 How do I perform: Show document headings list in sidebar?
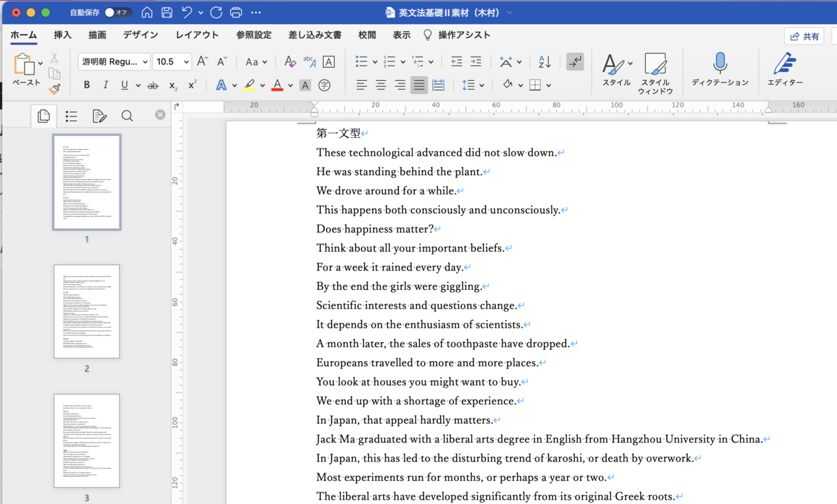(x=71, y=116)
